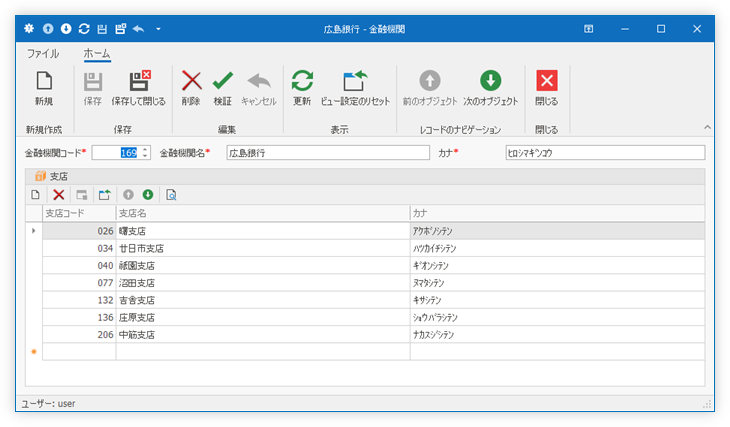Click branch code cell 034
The width and height of the screenshot is (730, 427).
(79, 248)
